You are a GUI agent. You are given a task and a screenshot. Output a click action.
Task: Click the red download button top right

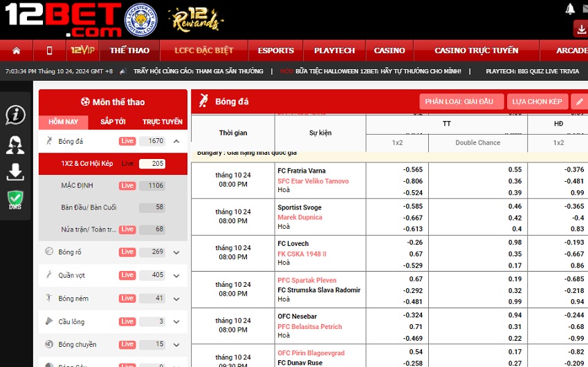click(581, 28)
